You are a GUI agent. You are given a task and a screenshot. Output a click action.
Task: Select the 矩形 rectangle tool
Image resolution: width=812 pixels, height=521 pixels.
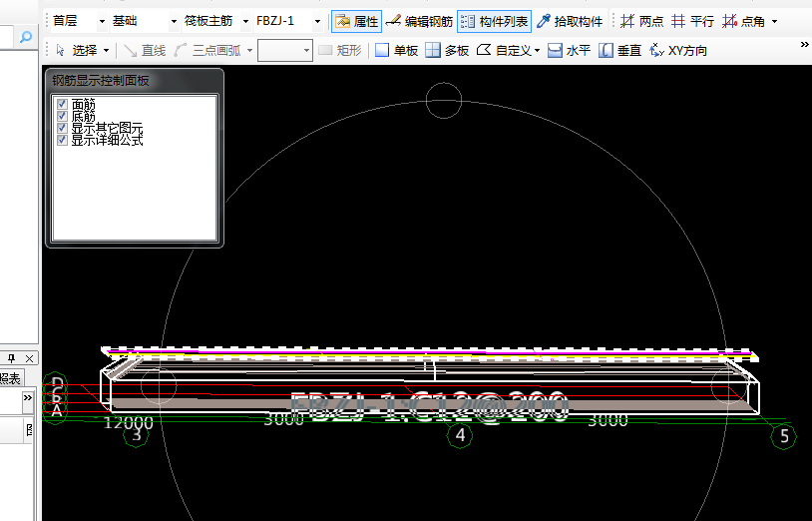tap(340, 50)
